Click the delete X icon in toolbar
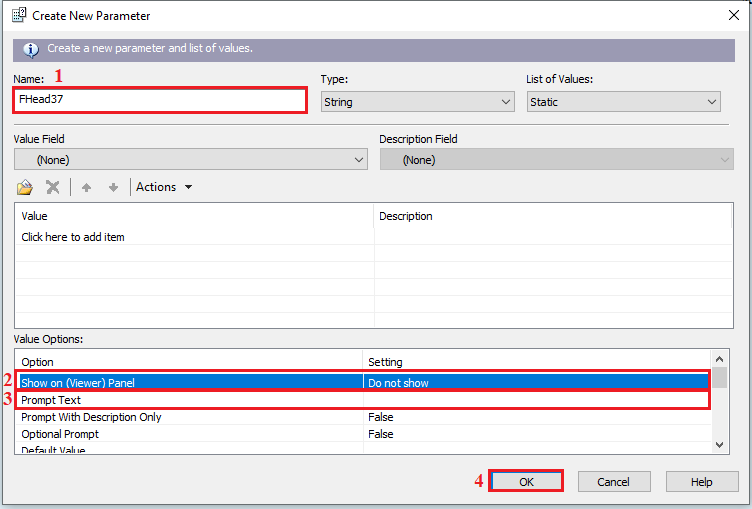The image size is (752, 509). [x=53, y=187]
